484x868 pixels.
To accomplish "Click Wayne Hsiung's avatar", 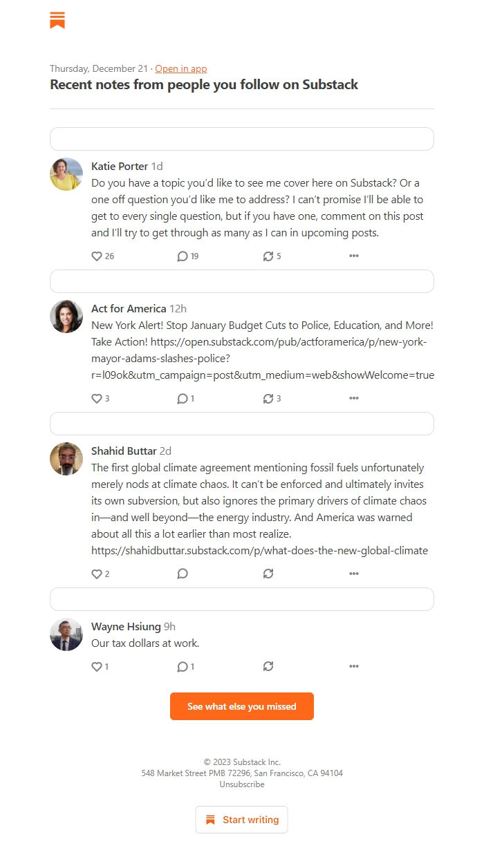I will (x=66, y=634).
